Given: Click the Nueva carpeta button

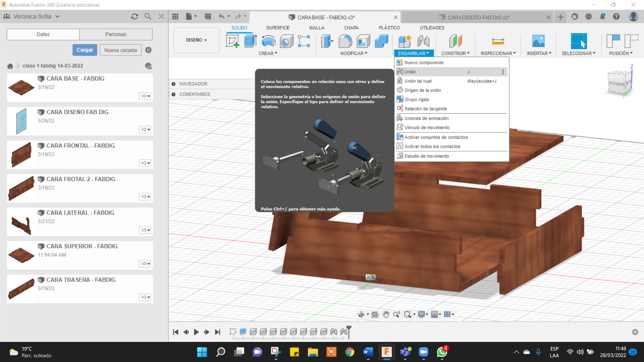Looking at the screenshot, I should pyautogui.click(x=121, y=50).
